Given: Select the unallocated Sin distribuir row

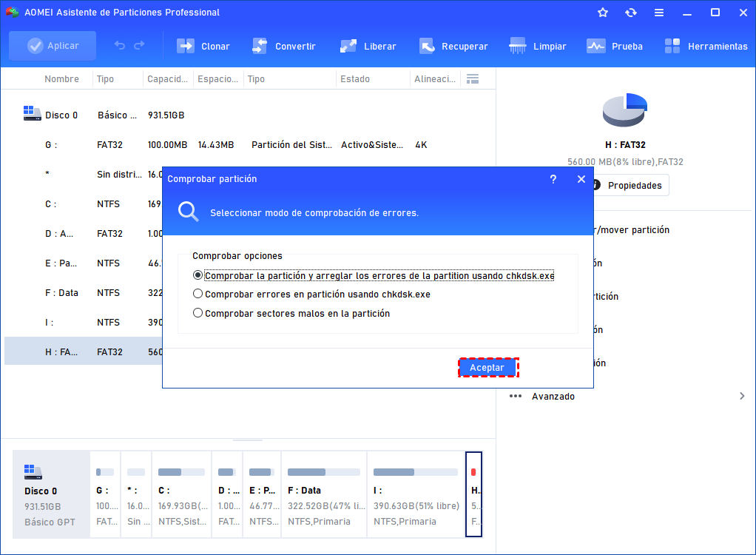Looking at the screenshot, I should coord(83,174).
